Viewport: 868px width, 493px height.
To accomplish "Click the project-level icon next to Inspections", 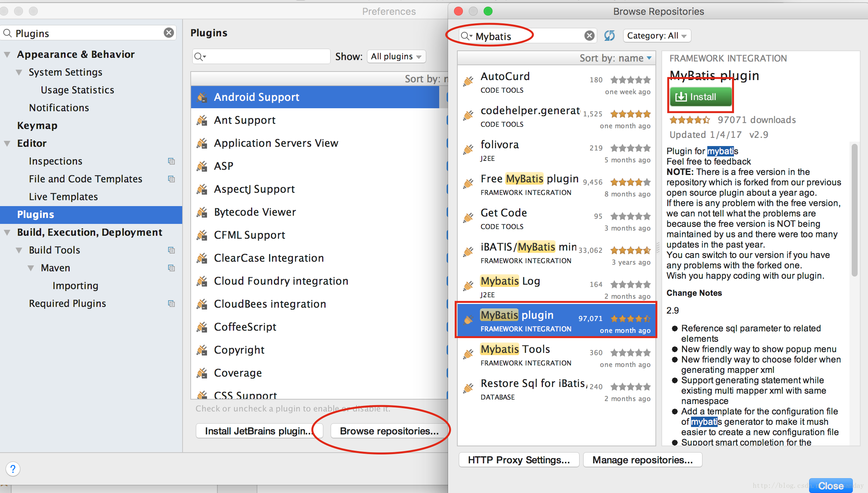I will (x=171, y=161).
